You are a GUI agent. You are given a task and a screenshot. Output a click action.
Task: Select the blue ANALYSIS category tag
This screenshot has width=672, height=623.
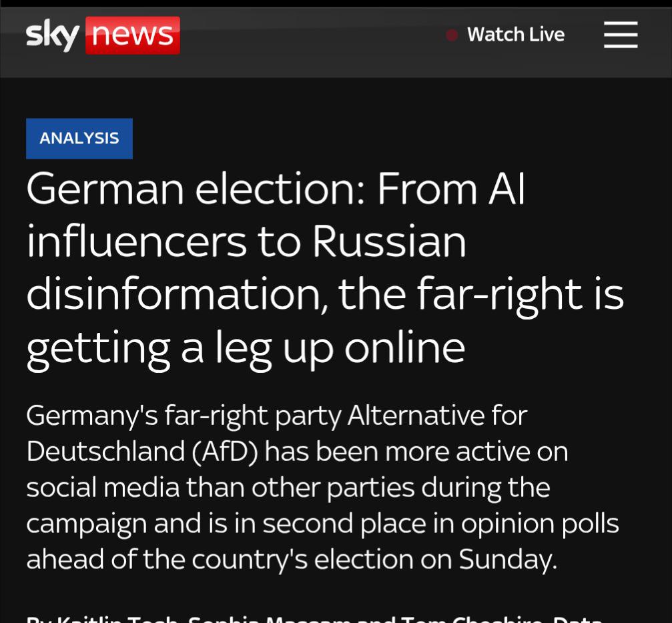(x=79, y=138)
